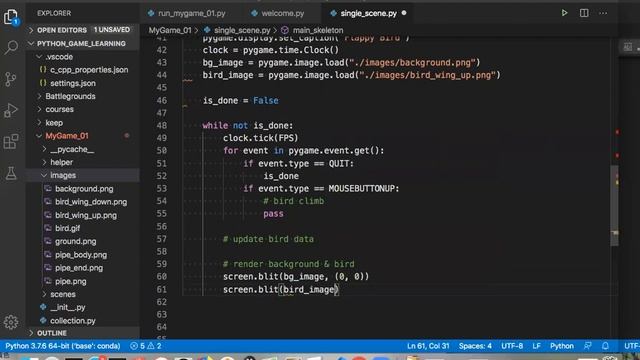Screen dimensions: 640x360
Task: Click the errors count in status bar
Action: 138,346
